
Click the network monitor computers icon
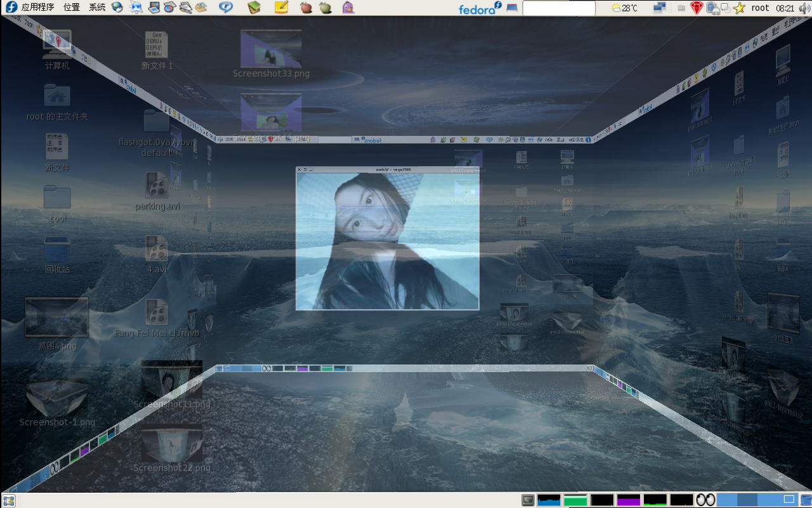click(x=660, y=8)
